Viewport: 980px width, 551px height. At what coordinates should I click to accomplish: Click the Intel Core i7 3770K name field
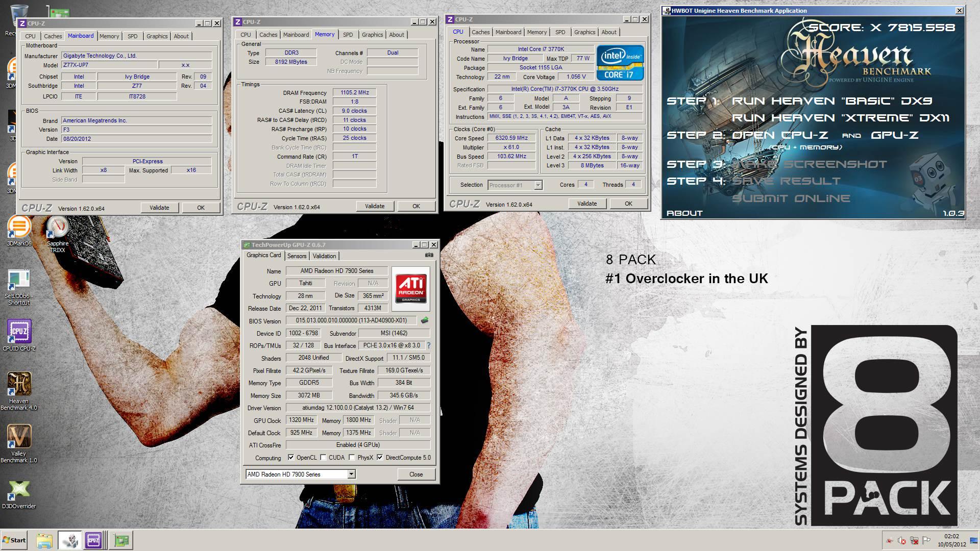(541, 49)
